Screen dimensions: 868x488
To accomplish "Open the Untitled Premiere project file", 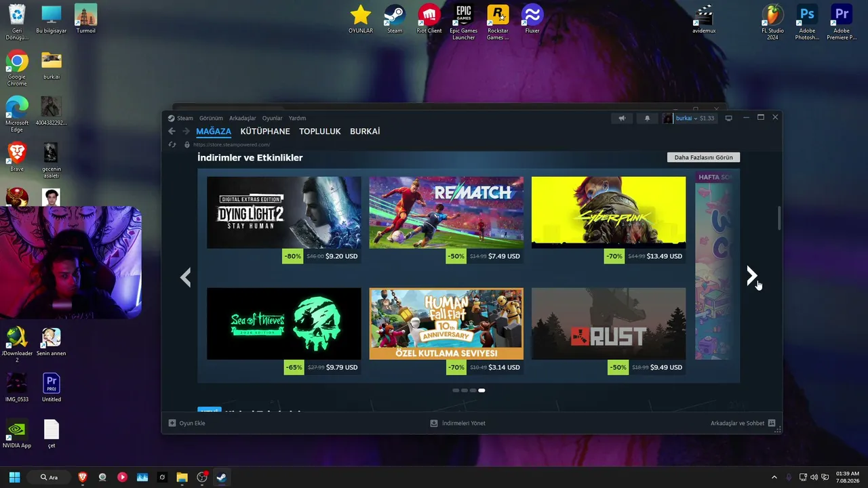I will 52,387.
